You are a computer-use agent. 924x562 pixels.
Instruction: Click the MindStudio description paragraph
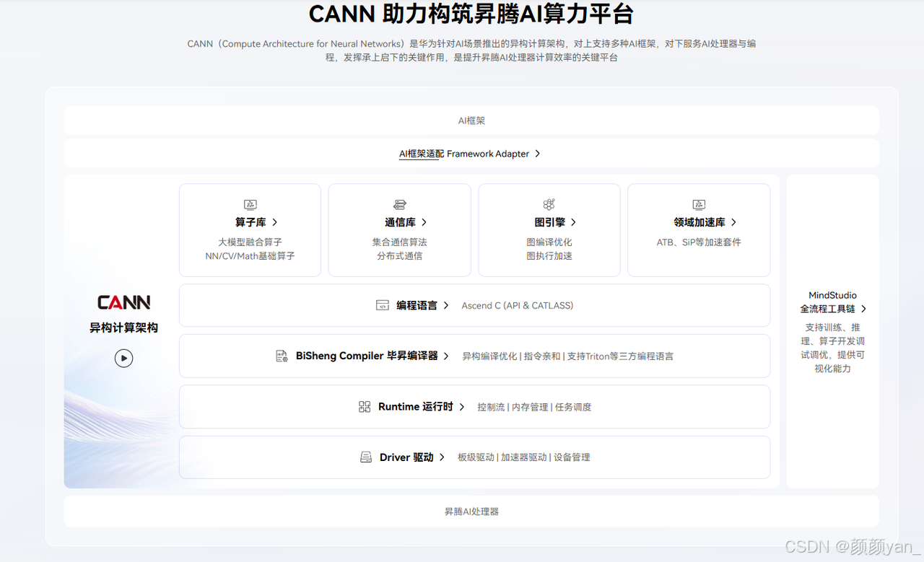[832, 348]
